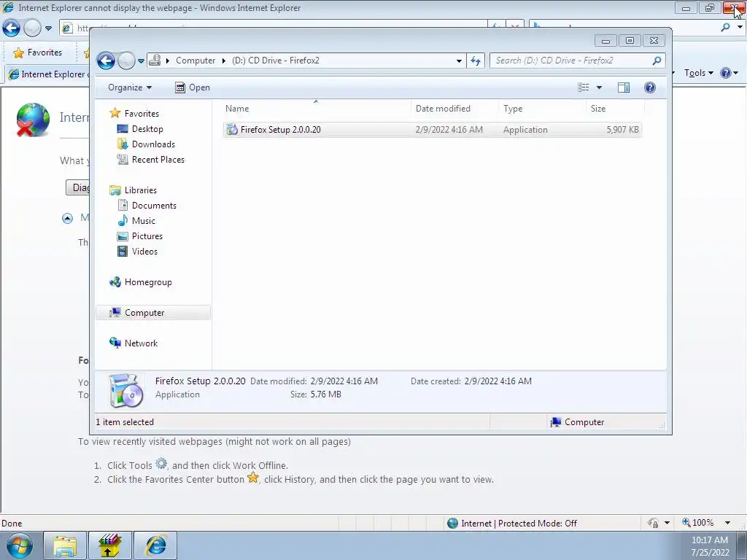This screenshot has height=560, width=747.
Task: Click Internet Explorer back button
Action: pyautogui.click(x=11, y=28)
